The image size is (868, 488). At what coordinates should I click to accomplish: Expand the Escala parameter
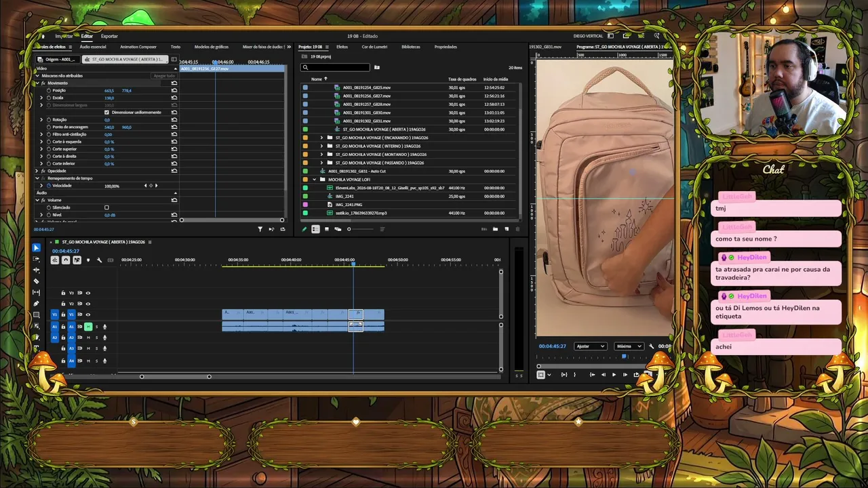point(41,98)
